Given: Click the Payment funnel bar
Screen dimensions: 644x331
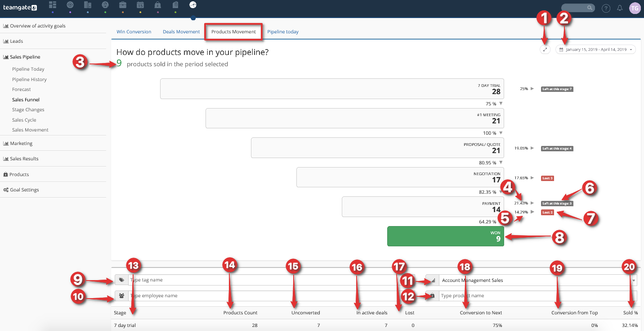Looking at the screenshot, I should (x=423, y=207).
